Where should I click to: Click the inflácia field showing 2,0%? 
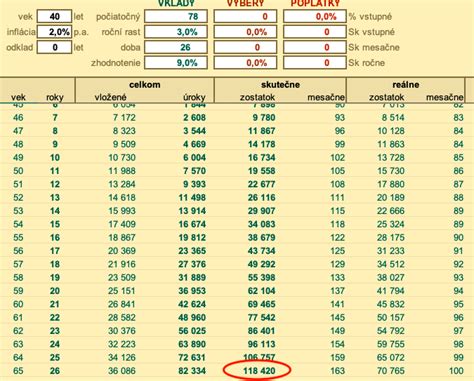coord(54,32)
